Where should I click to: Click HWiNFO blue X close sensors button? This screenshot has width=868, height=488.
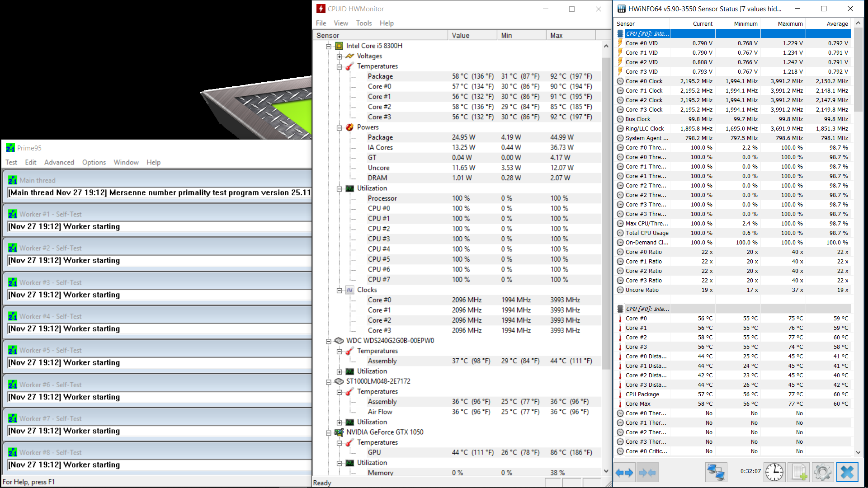[847, 473]
